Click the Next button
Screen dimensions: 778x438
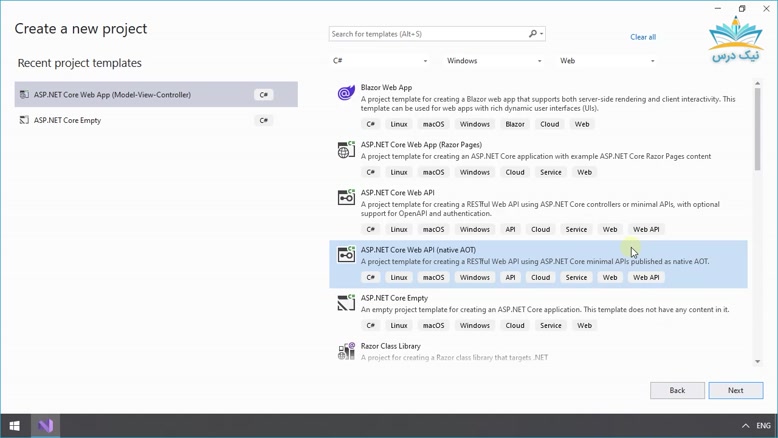736,390
